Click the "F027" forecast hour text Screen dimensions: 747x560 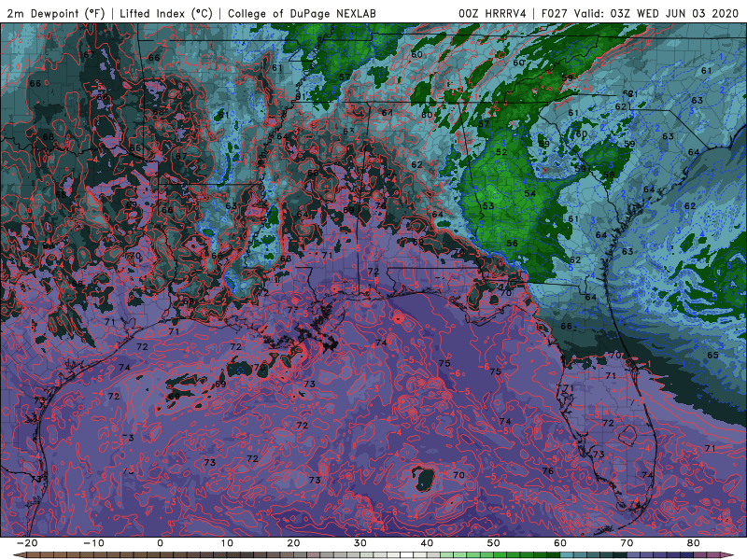pos(555,13)
